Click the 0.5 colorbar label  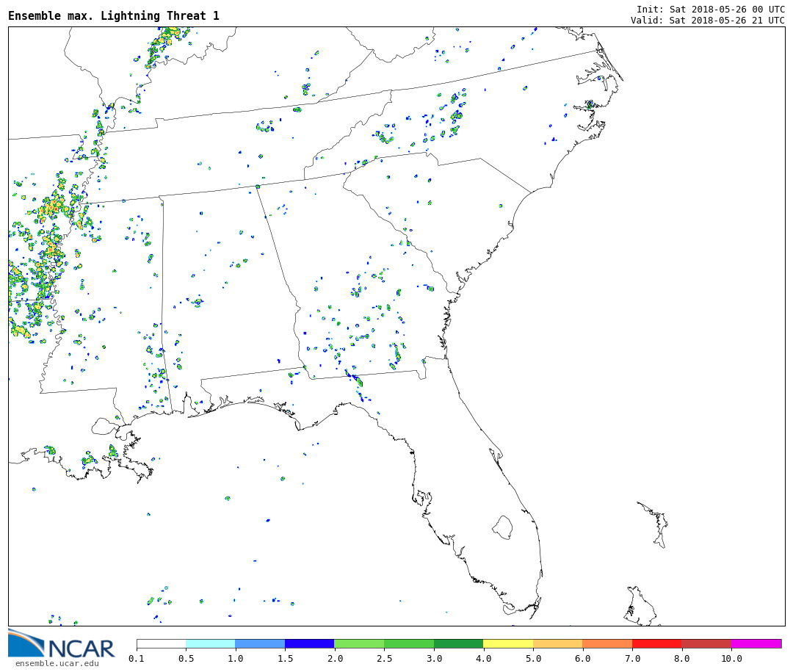(x=186, y=658)
